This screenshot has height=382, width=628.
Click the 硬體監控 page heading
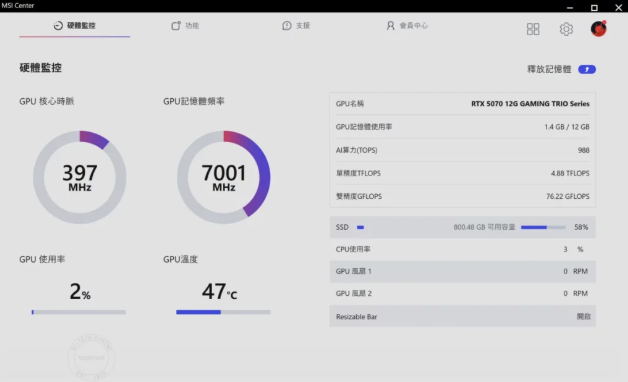click(x=40, y=68)
